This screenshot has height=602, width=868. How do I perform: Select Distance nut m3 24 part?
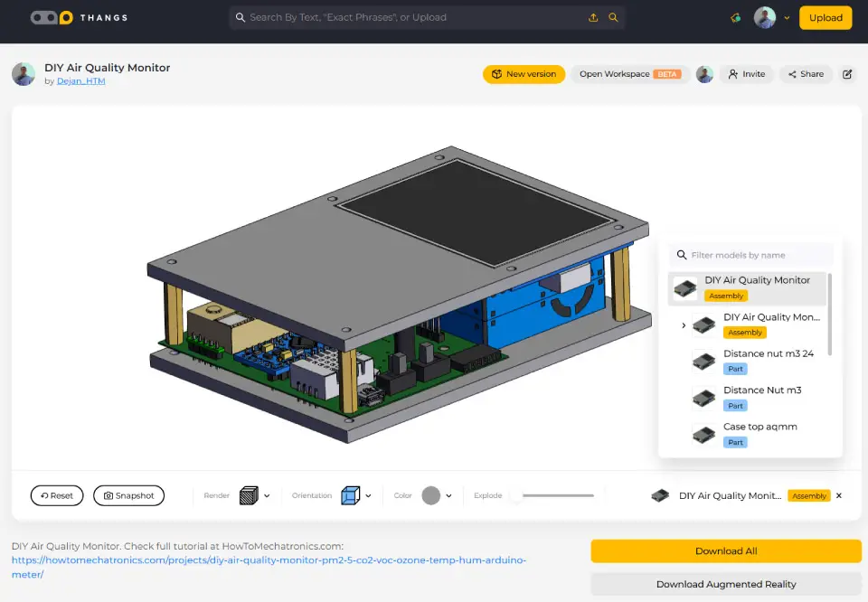pos(768,353)
